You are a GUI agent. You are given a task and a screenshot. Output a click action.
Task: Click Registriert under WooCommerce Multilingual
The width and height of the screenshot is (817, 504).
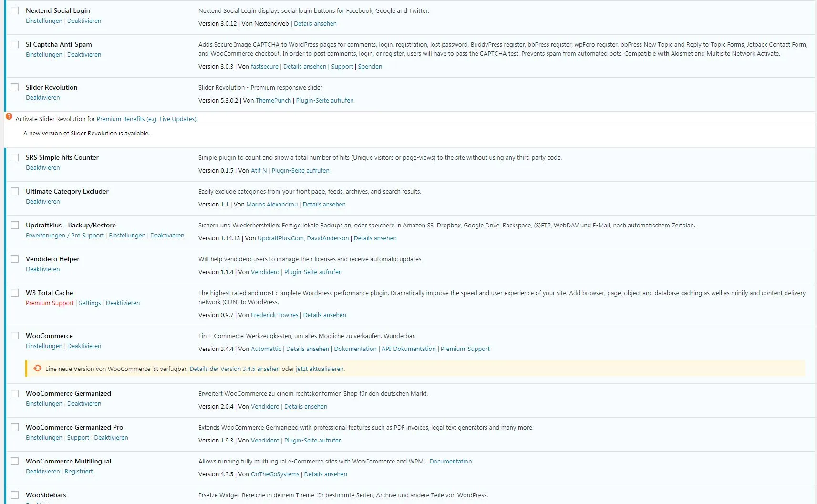point(79,472)
